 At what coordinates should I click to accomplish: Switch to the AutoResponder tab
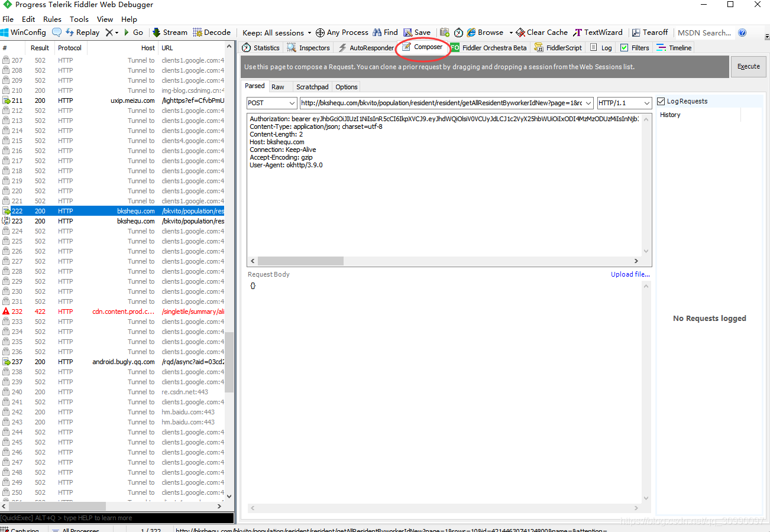(x=365, y=48)
